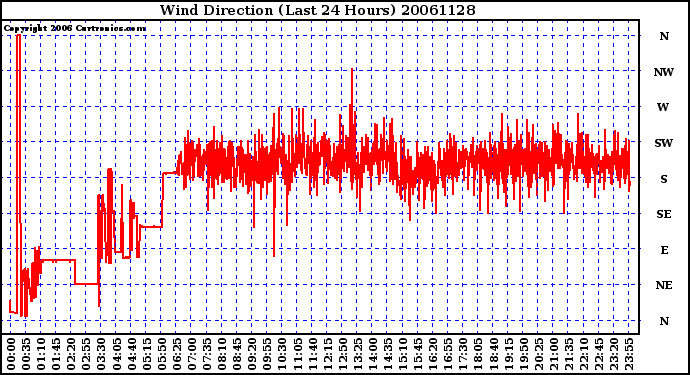The width and height of the screenshot is (690, 375).
Task: Select the '02:55' time label
Action: [86, 355]
